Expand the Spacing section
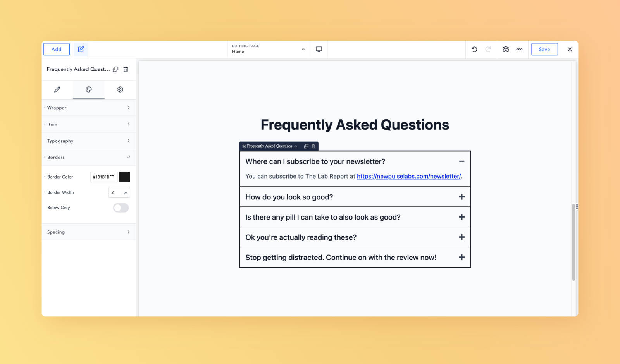The image size is (620, 364). (89, 232)
